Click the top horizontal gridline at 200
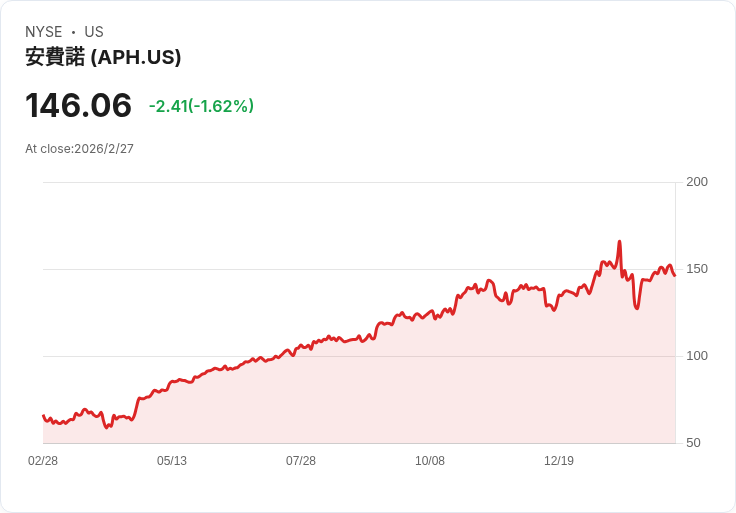 [358, 182]
